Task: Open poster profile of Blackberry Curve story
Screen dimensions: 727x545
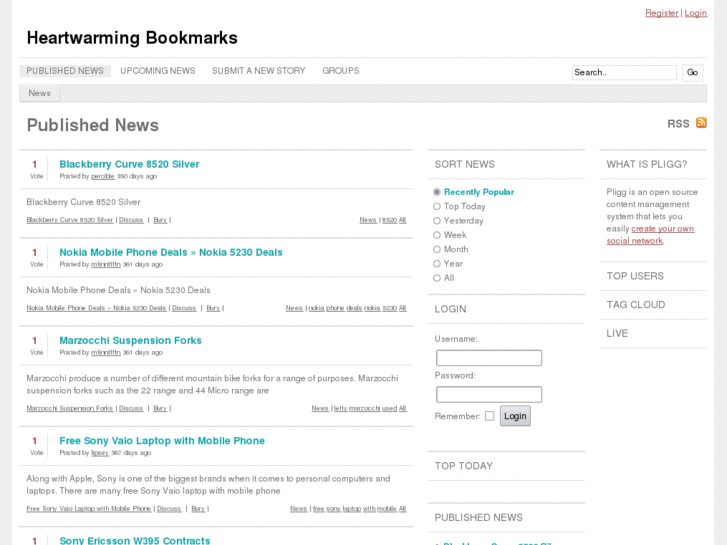Action: (x=103, y=176)
